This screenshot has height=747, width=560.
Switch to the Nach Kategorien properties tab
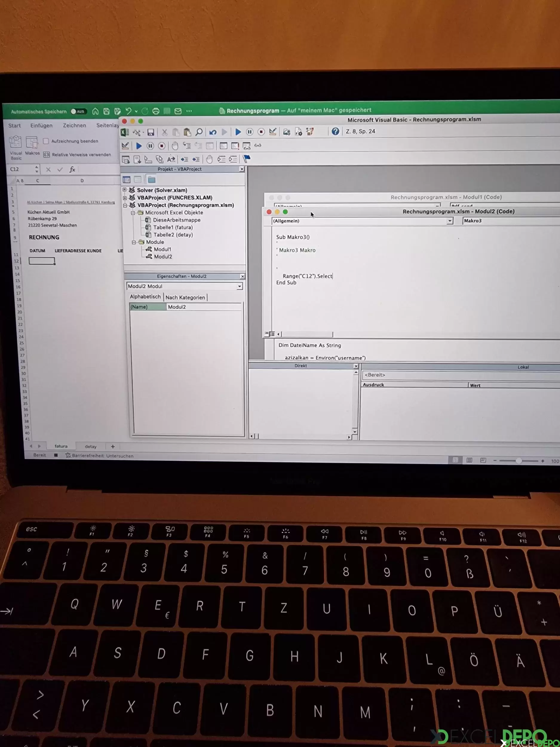coord(185,298)
